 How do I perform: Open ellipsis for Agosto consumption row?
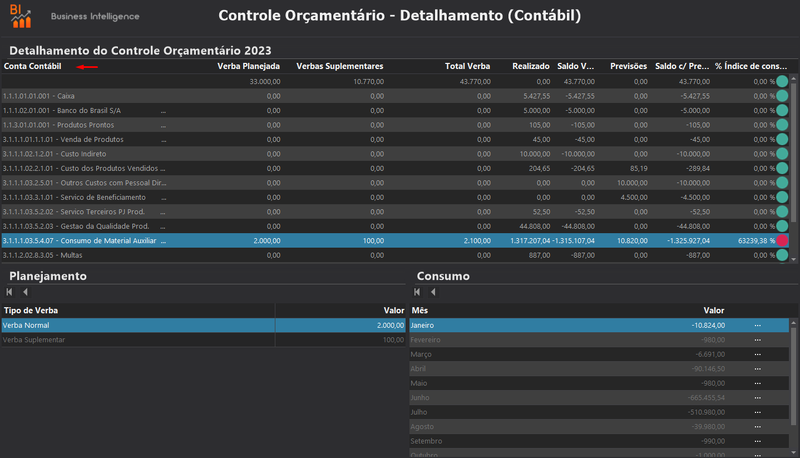click(758, 426)
